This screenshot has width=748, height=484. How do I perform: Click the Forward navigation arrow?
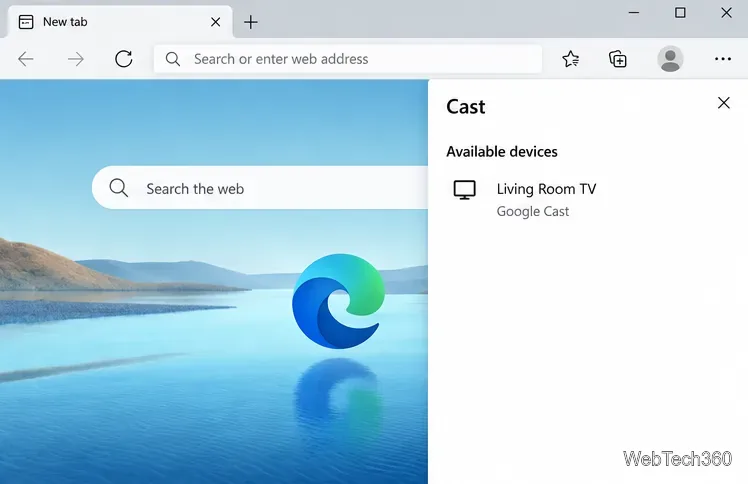tap(75, 59)
